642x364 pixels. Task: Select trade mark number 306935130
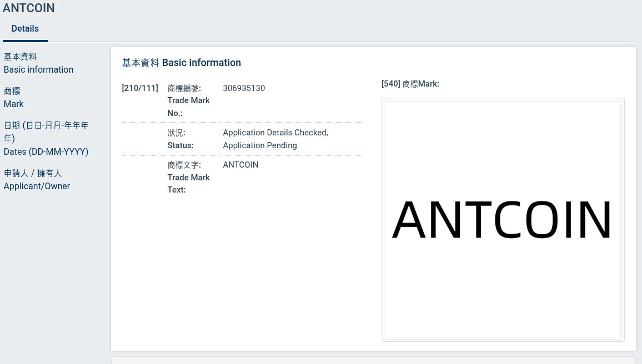[x=244, y=88]
